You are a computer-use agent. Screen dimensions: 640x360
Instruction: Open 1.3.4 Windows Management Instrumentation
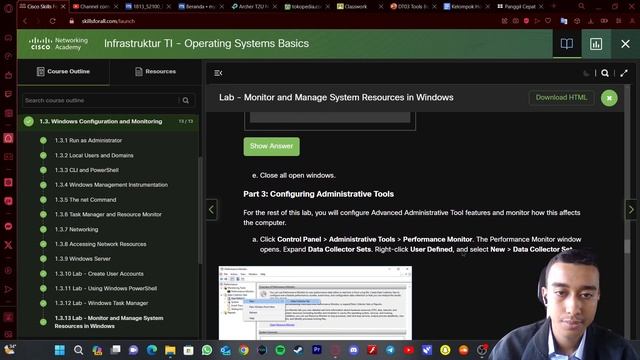[111, 185]
